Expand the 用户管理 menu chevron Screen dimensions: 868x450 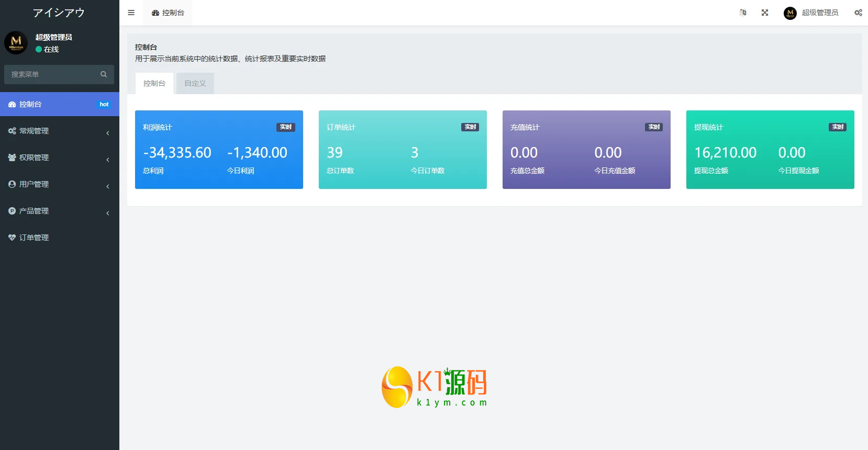(108, 186)
